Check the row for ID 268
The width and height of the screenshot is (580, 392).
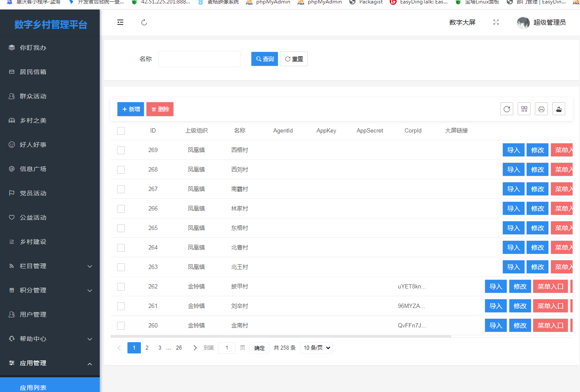coord(121,170)
